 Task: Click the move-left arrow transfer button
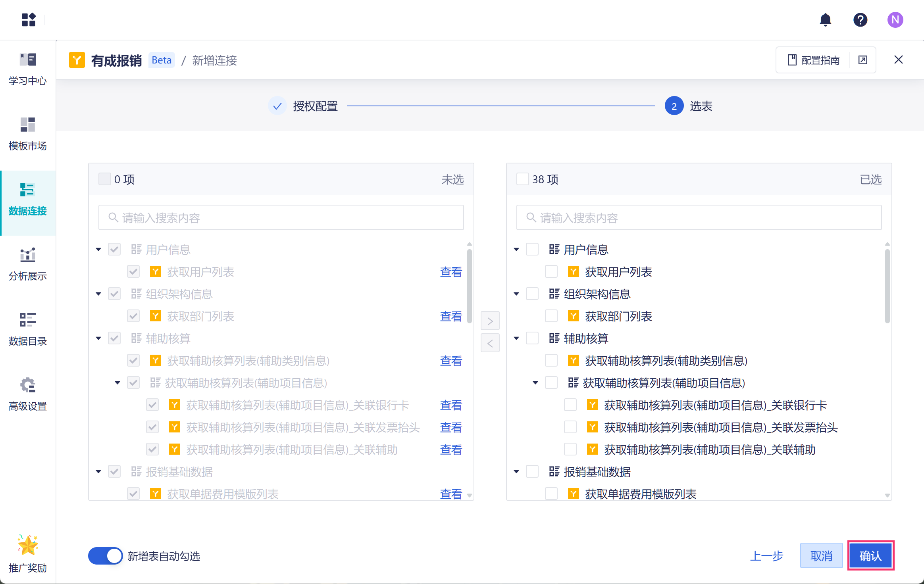coord(490,343)
